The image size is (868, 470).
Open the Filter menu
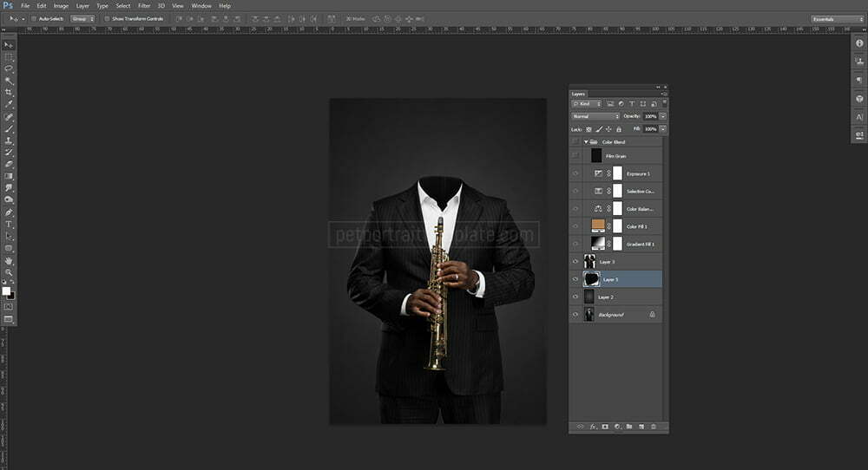click(144, 5)
